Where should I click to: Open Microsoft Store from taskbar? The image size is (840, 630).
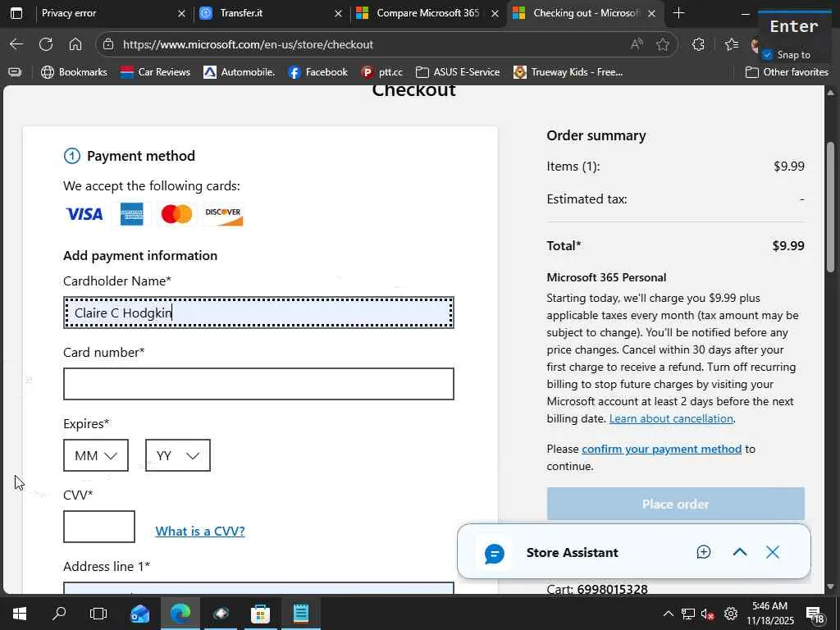(x=260, y=614)
